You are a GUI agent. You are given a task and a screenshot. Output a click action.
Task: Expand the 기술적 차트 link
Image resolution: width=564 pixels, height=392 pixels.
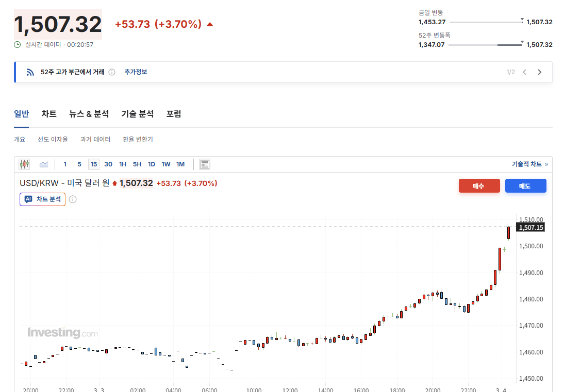click(x=529, y=164)
